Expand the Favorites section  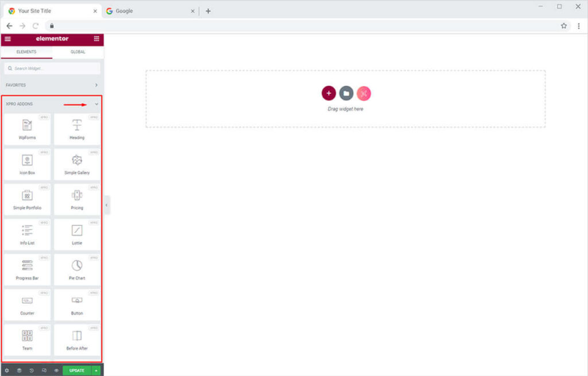click(96, 85)
